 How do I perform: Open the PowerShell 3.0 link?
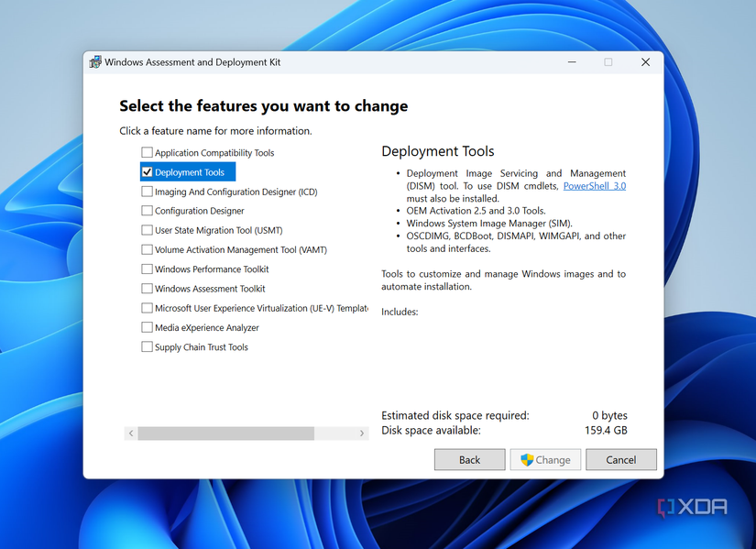(x=593, y=185)
